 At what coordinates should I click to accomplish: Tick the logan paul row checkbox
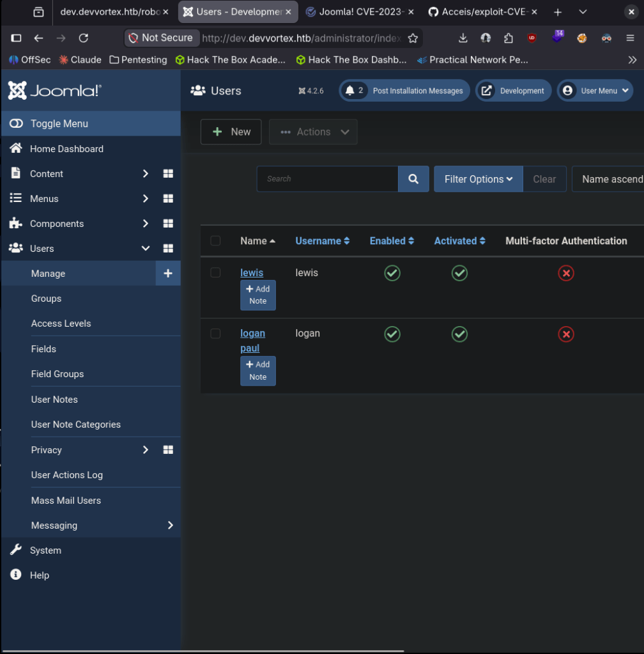click(x=215, y=334)
